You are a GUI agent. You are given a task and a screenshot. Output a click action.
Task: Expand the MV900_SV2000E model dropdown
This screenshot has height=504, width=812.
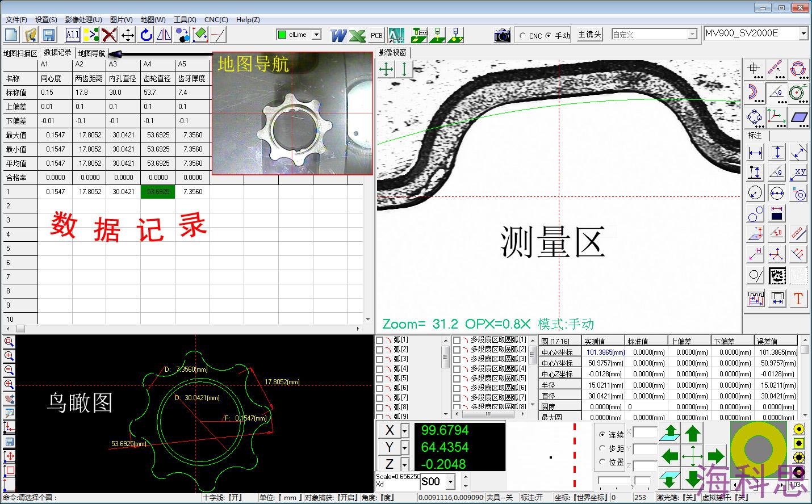[x=803, y=34]
